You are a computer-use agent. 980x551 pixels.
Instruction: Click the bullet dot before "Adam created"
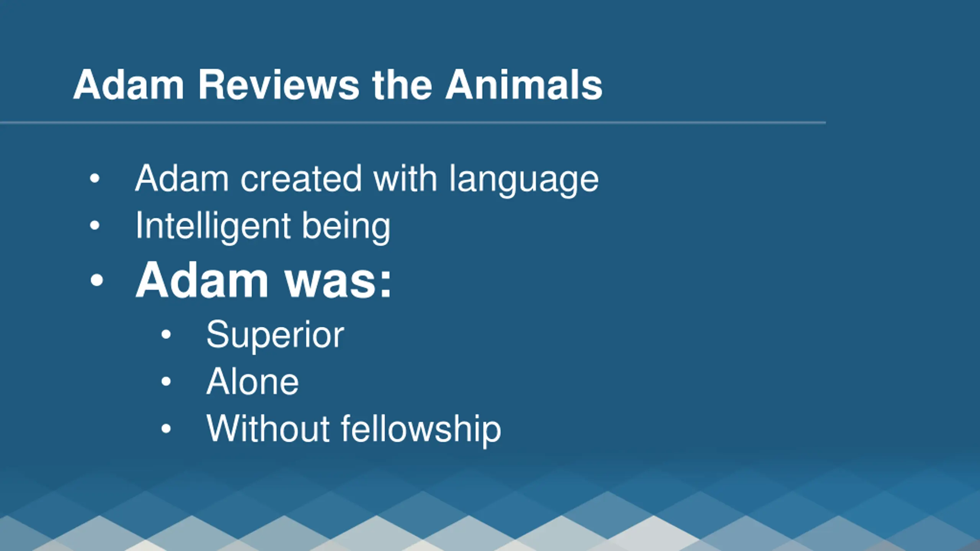point(95,178)
